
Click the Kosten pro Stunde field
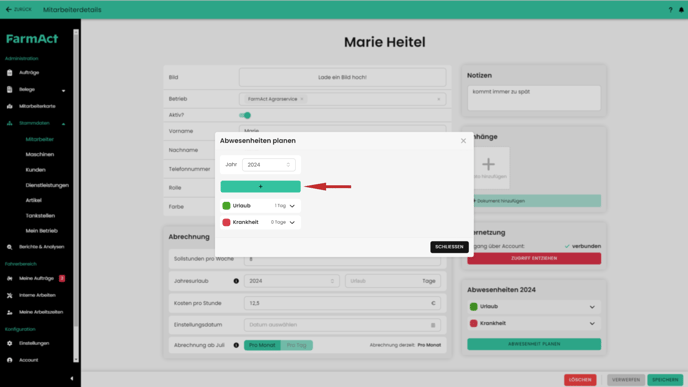point(342,303)
